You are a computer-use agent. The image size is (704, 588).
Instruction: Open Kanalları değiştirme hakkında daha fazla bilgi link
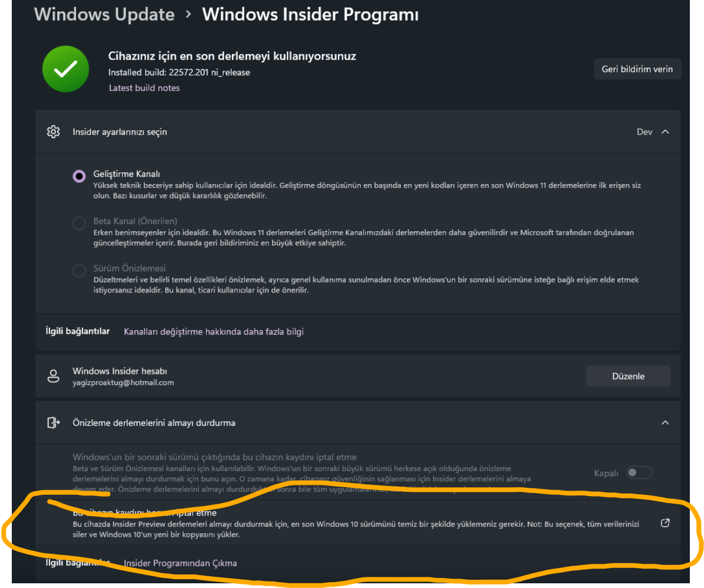tap(214, 331)
